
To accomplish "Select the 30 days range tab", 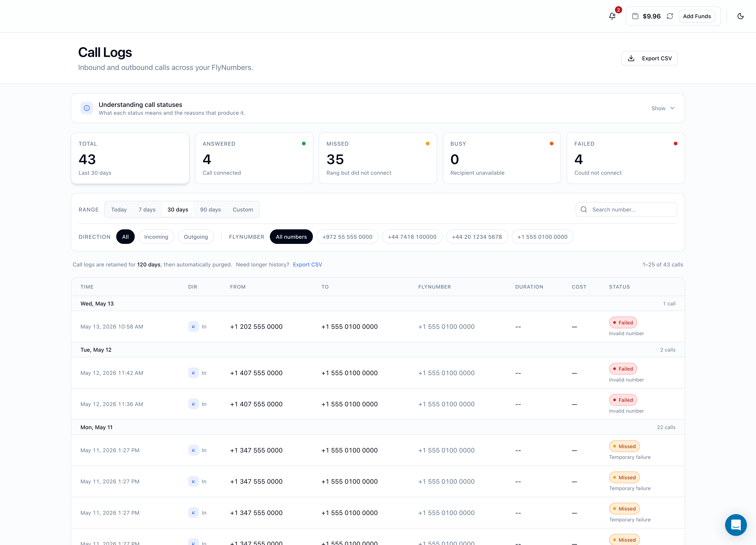I will pyautogui.click(x=178, y=210).
